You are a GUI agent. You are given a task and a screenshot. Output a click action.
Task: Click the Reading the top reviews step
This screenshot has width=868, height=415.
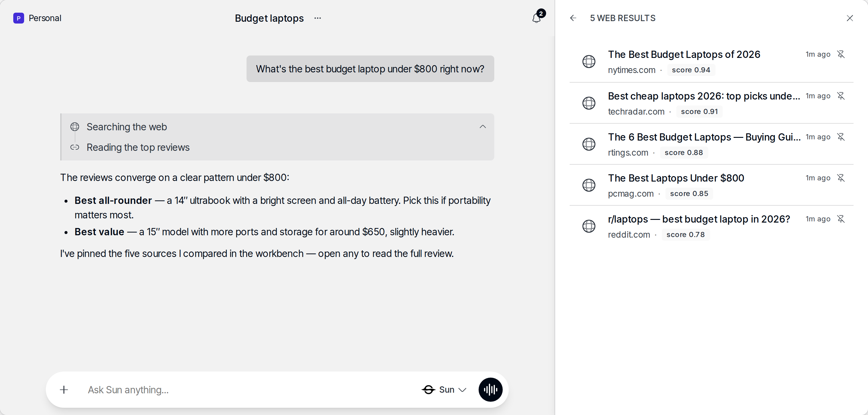(x=138, y=147)
